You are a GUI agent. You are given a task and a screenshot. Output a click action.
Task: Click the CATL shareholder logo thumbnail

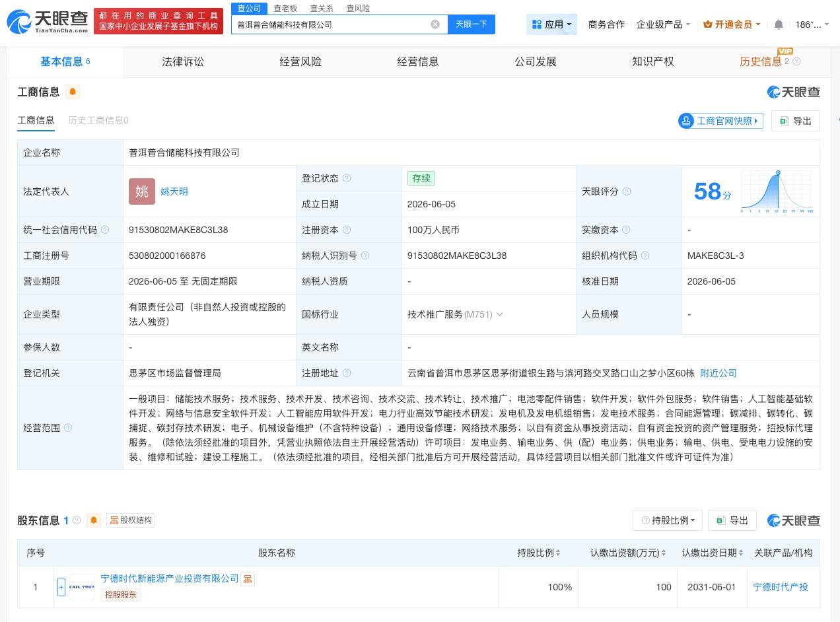pyautogui.click(x=83, y=587)
